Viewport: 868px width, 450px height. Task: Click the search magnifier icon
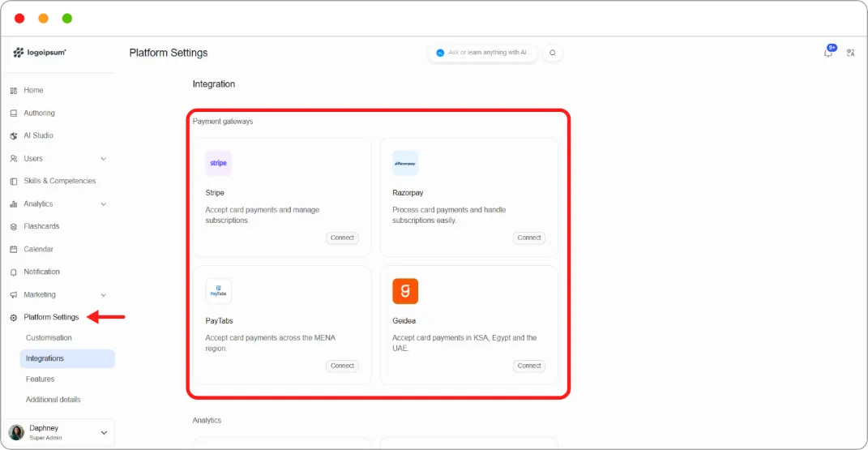click(553, 53)
